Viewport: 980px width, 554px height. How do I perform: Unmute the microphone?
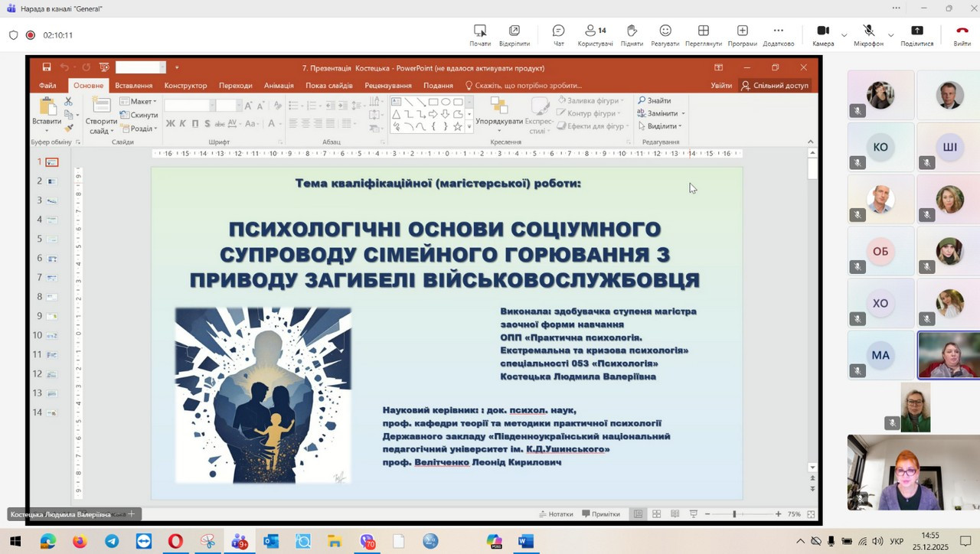point(869,34)
